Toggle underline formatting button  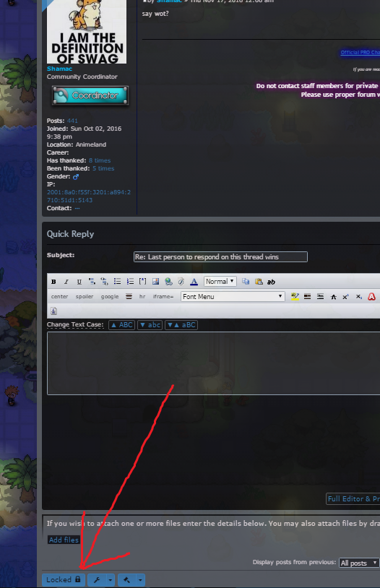tap(79, 282)
